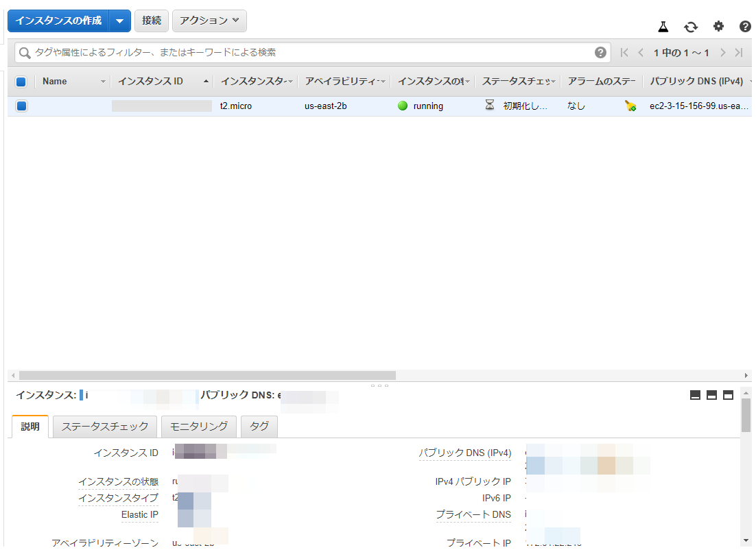756x550 pixels.
Task: Click the IPv4 パブリック IP label
Action: pyautogui.click(x=473, y=481)
